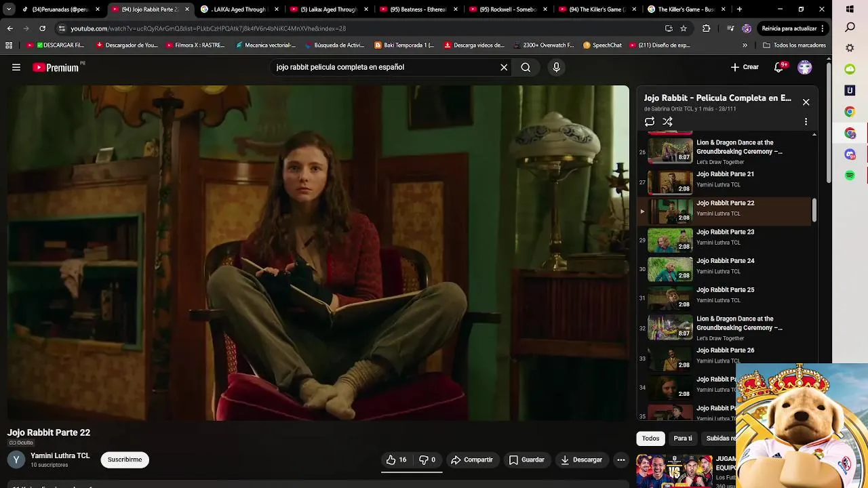
Task: Open the notifications bell
Action: click(779, 67)
